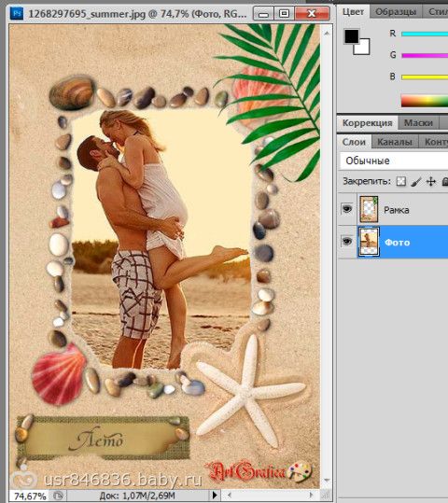Select the Коррекция tab
The width and height of the screenshot is (448, 503).
click(x=367, y=122)
